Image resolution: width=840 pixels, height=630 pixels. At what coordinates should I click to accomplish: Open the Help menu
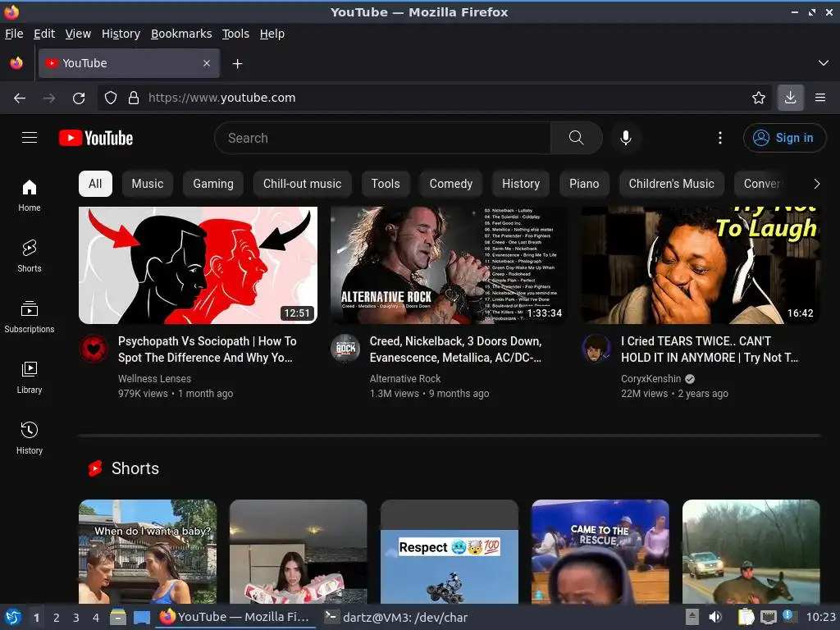[x=272, y=34]
